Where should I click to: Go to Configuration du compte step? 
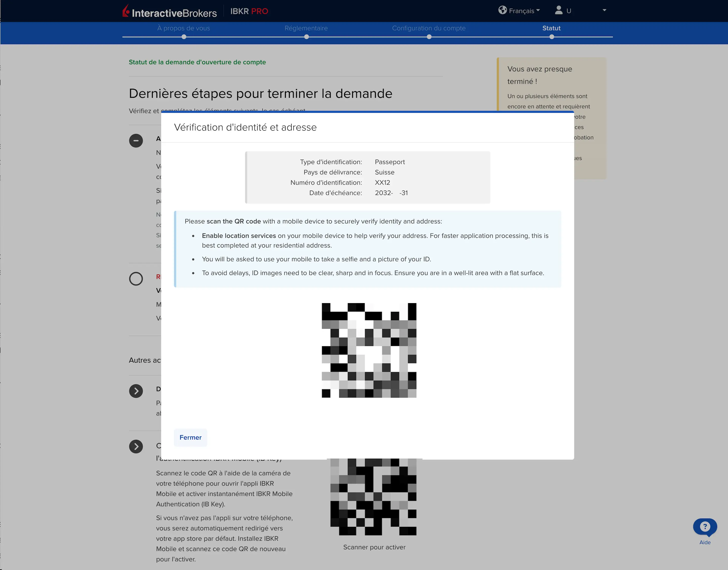click(429, 28)
